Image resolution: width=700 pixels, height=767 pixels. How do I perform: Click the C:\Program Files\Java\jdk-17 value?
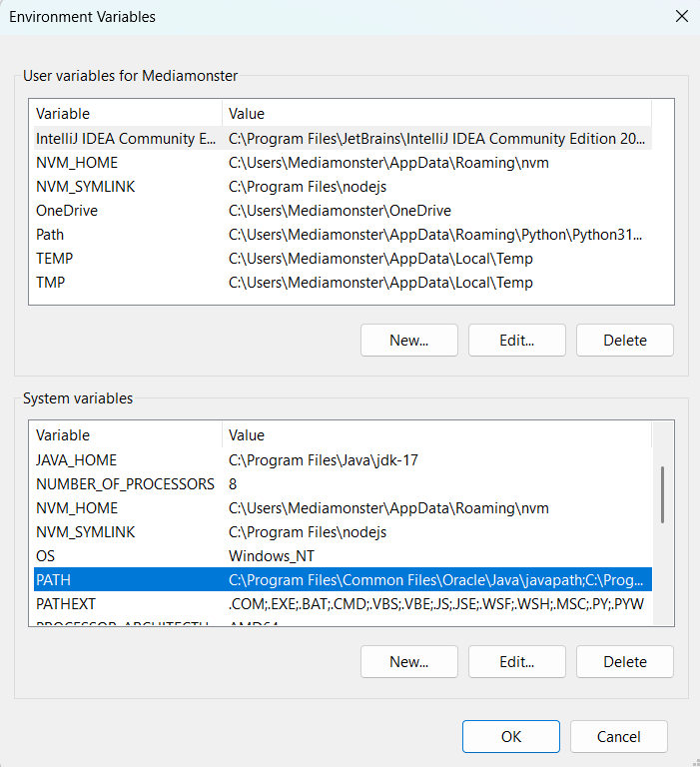[324, 459]
